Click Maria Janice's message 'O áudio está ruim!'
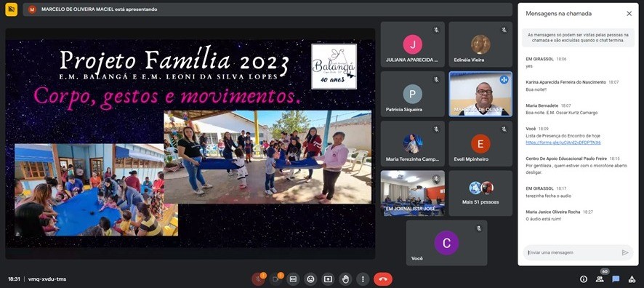 pos(544,219)
